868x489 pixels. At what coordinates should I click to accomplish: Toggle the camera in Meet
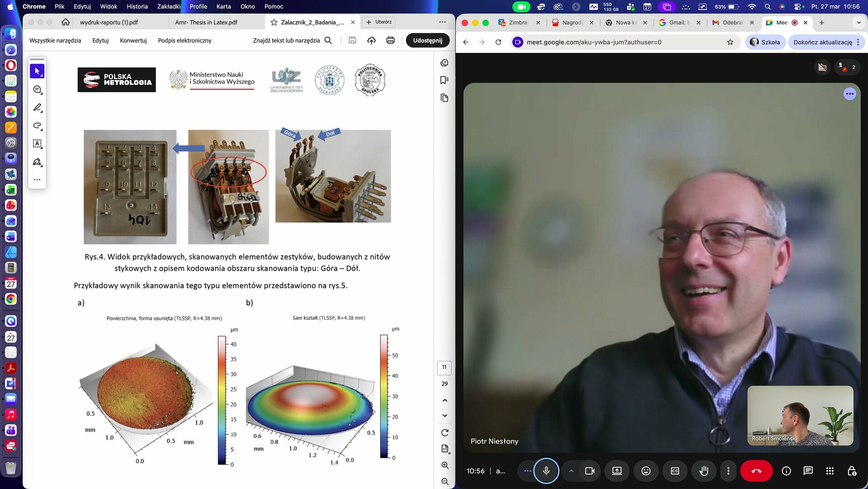(x=590, y=471)
